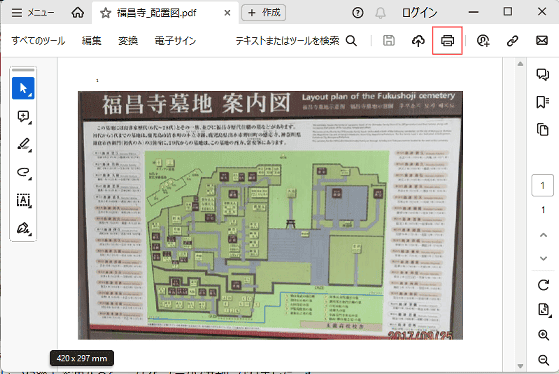Star the 福昌寺_配置図.pdf tab as favorite
The width and height of the screenshot is (559, 374).
(x=105, y=13)
